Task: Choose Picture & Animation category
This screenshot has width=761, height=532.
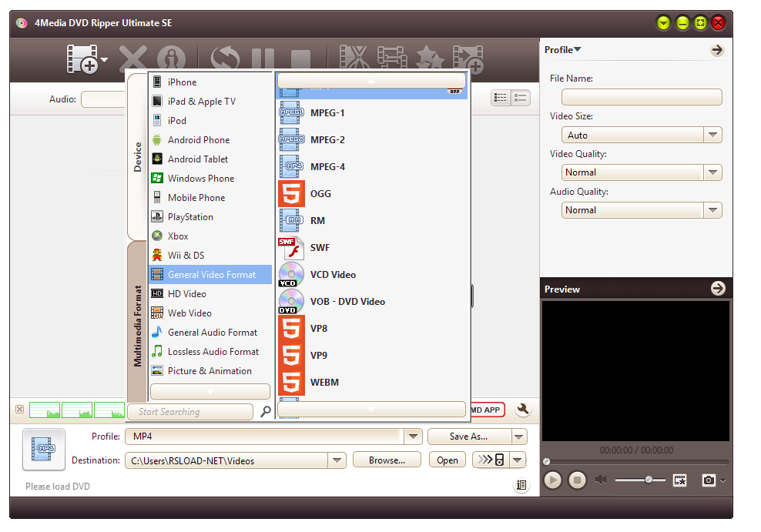Action: pos(210,371)
